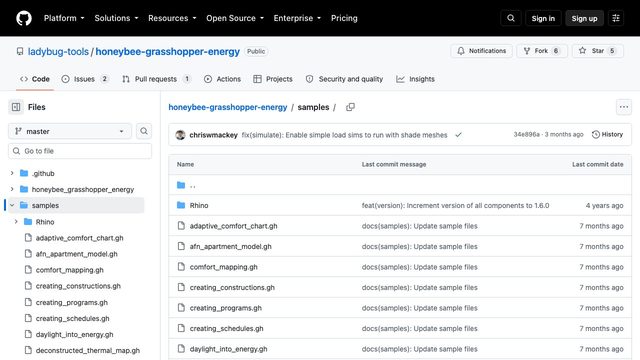Viewport: 640px width, 360px height.
Task: Open the Pricing link
Action: (x=344, y=18)
